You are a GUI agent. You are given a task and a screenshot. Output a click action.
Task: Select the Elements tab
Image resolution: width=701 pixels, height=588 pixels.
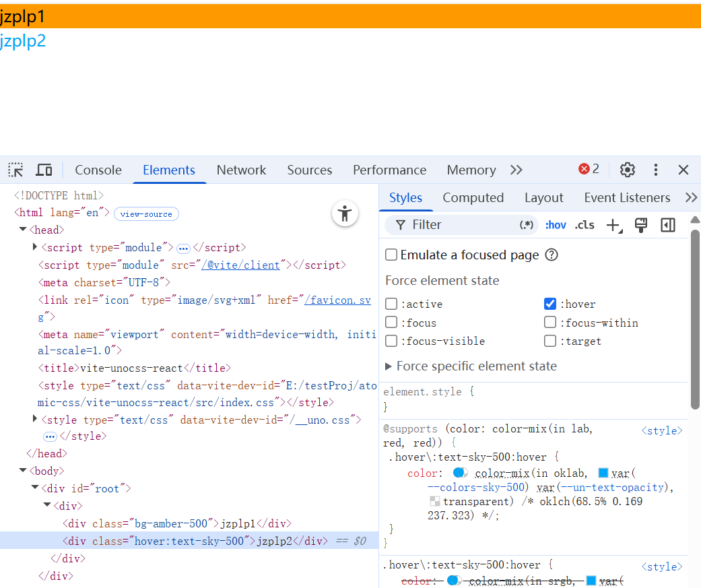169,170
